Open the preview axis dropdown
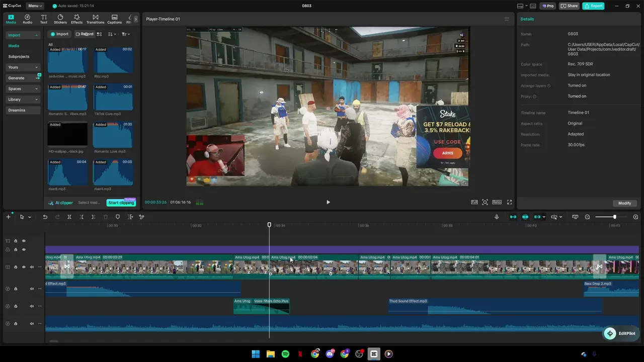 [560, 217]
